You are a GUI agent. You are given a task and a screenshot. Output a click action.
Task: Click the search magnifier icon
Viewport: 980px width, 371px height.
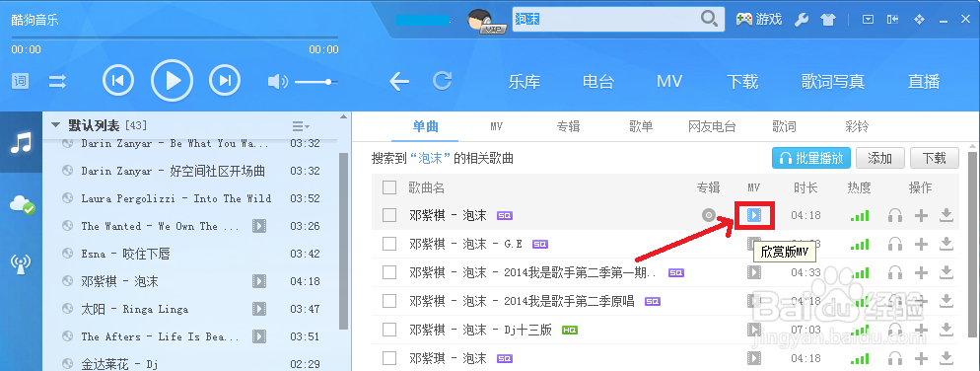(x=709, y=19)
